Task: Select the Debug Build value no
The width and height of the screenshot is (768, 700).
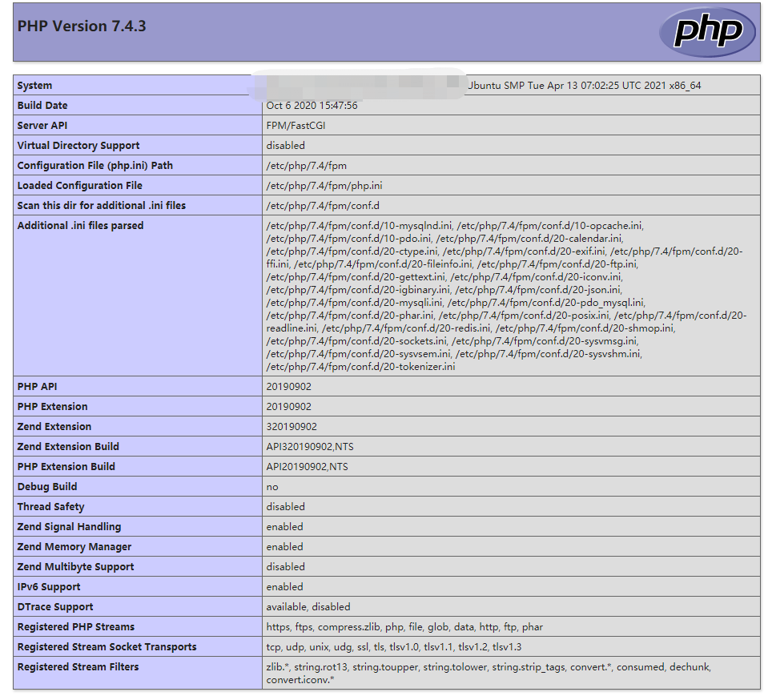Action: click(272, 487)
